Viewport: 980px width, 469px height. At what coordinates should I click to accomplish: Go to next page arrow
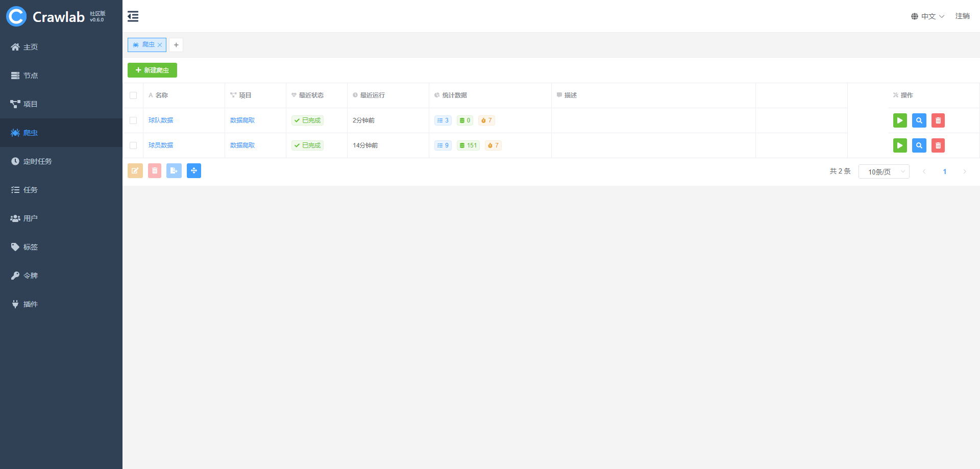pos(965,171)
